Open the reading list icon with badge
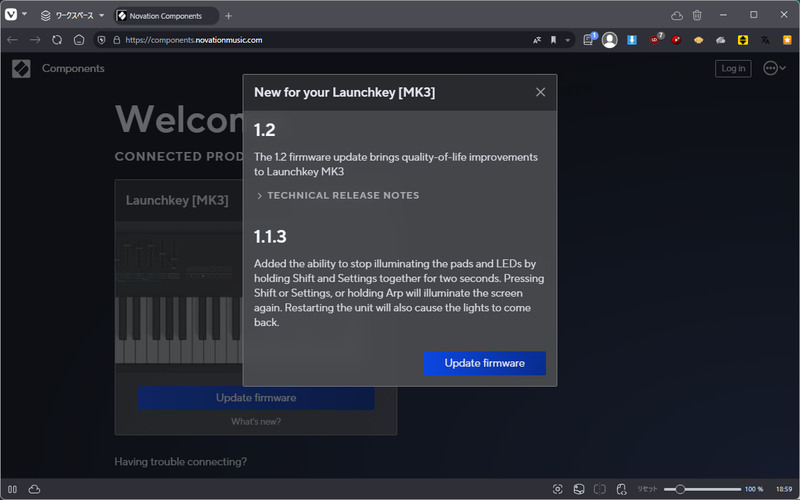The width and height of the screenshot is (800, 500). (x=589, y=39)
